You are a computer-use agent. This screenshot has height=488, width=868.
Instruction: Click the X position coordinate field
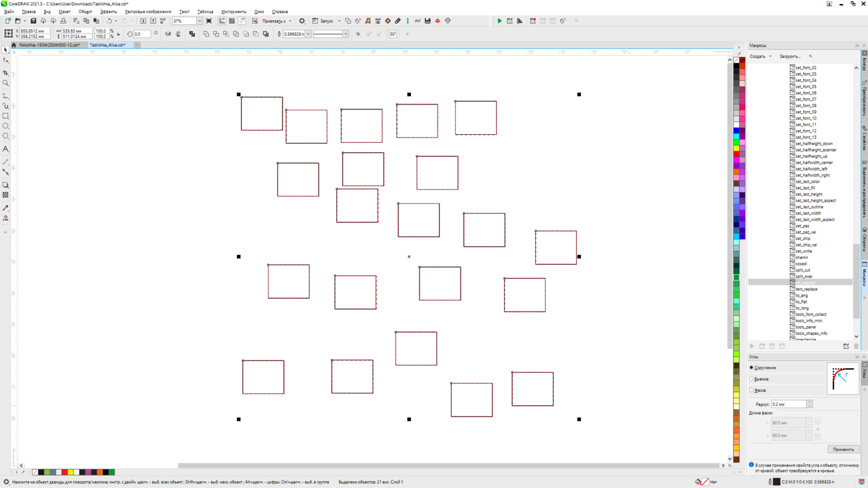click(34, 31)
